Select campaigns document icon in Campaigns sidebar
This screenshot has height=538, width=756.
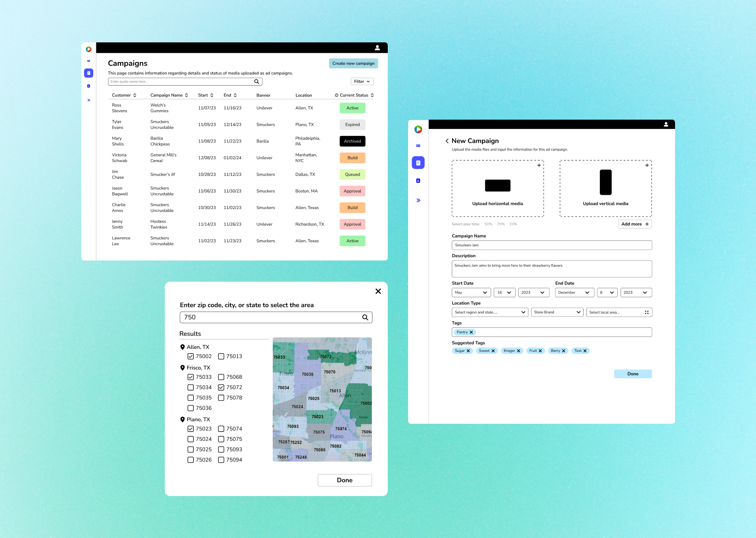(x=88, y=73)
